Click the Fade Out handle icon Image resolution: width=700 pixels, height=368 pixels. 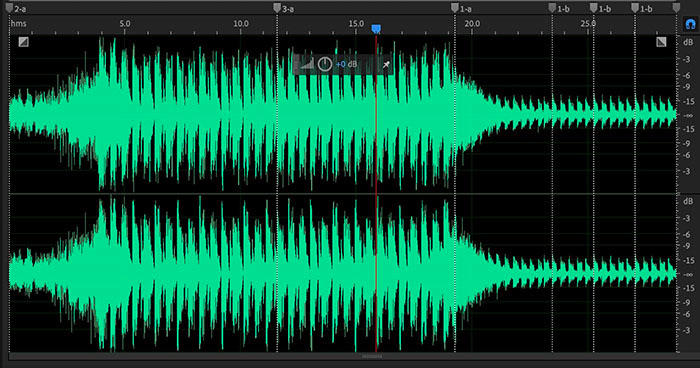click(x=661, y=42)
